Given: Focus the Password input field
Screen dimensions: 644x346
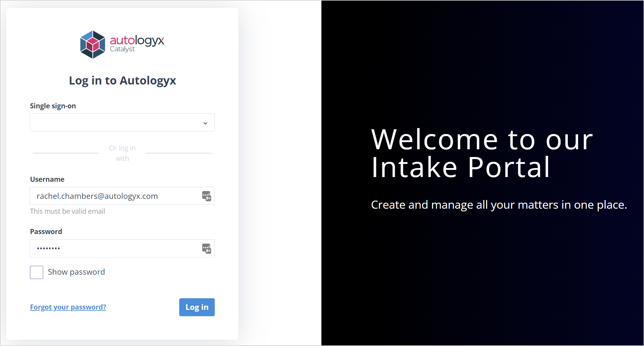Looking at the screenshot, I should (x=122, y=248).
